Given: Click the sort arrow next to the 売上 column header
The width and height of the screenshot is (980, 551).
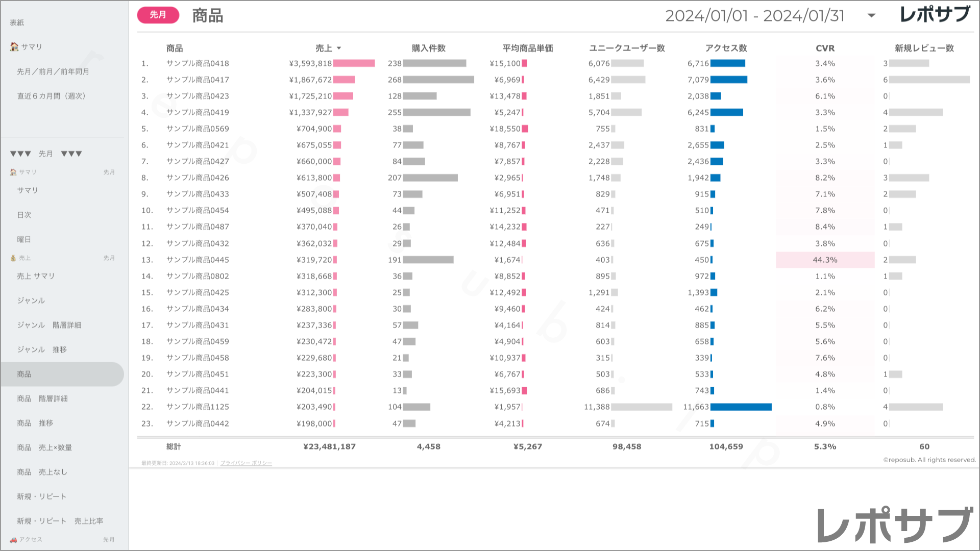Looking at the screenshot, I should [x=339, y=48].
